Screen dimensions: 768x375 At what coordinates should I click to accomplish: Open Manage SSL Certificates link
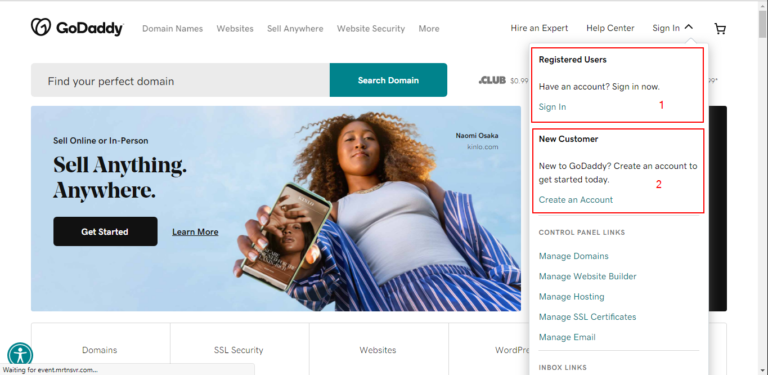coord(587,317)
